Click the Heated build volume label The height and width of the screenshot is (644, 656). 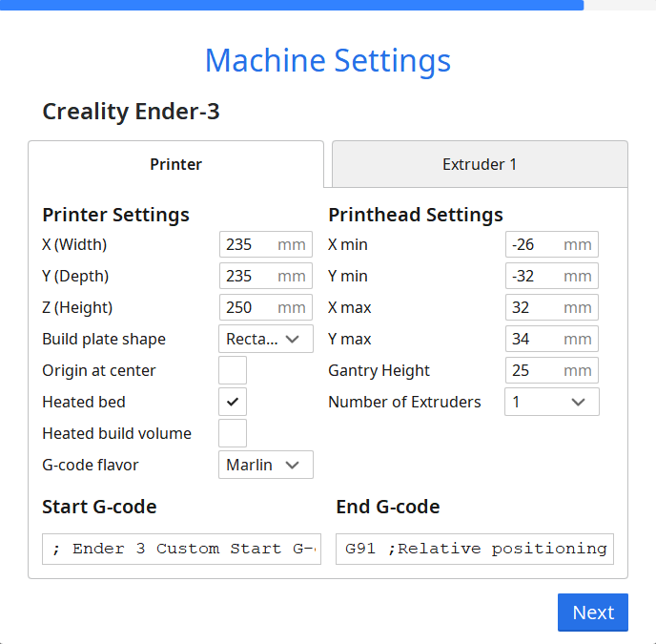click(116, 433)
